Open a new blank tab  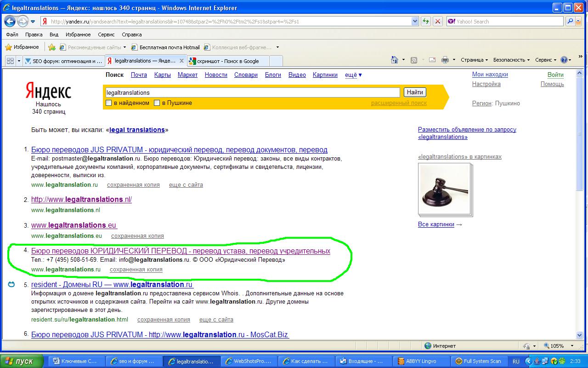276,61
